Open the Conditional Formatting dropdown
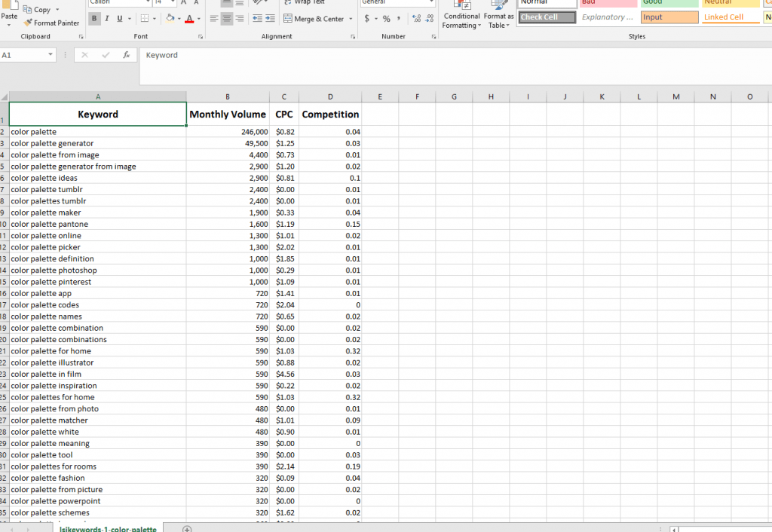Image resolution: width=772 pixels, height=532 pixels. tap(461, 17)
